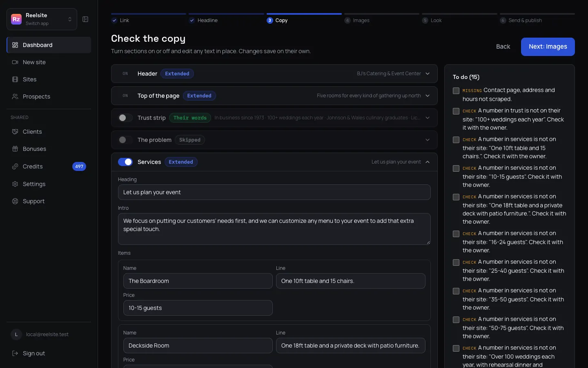Enable The problem section toggle

coord(125,140)
